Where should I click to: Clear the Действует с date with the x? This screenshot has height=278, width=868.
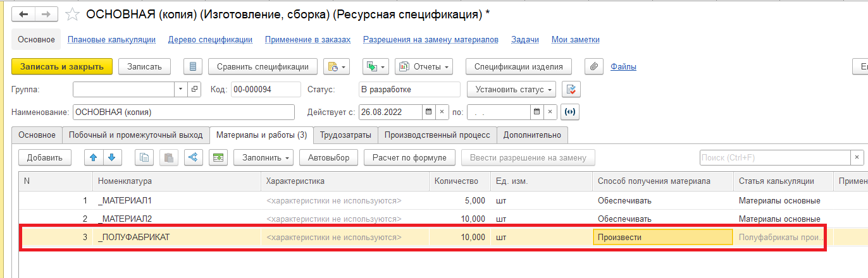pyautogui.click(x=442, y=112)
